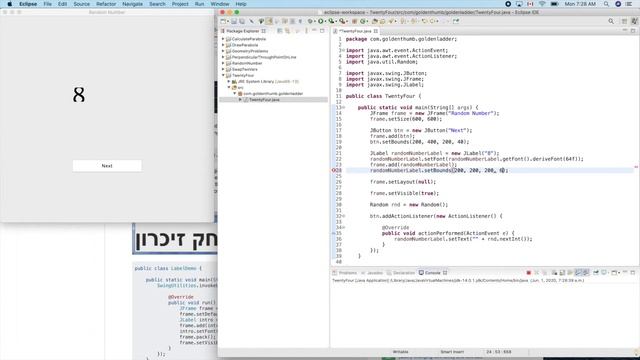Click the Save All toolbar icon

click(x=242, y=21)
